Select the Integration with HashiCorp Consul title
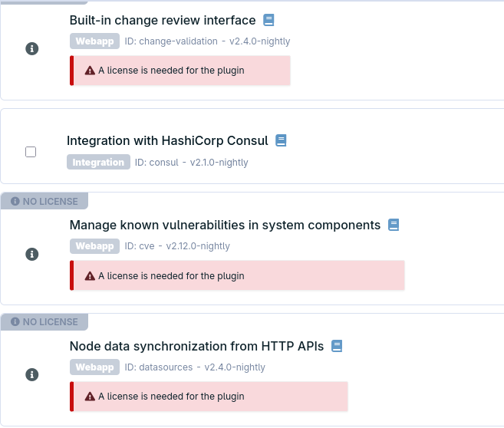Screen dimensions: 504x428 [x=167, y=140]
